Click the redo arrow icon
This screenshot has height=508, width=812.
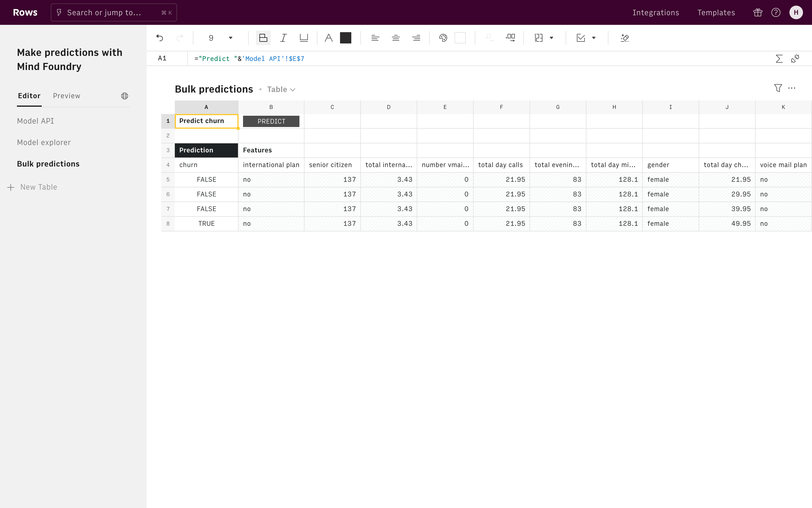point(180,38)
